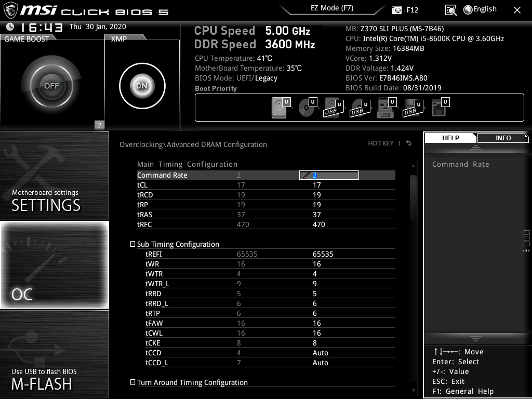Open the English language selector

click(479, 8)
